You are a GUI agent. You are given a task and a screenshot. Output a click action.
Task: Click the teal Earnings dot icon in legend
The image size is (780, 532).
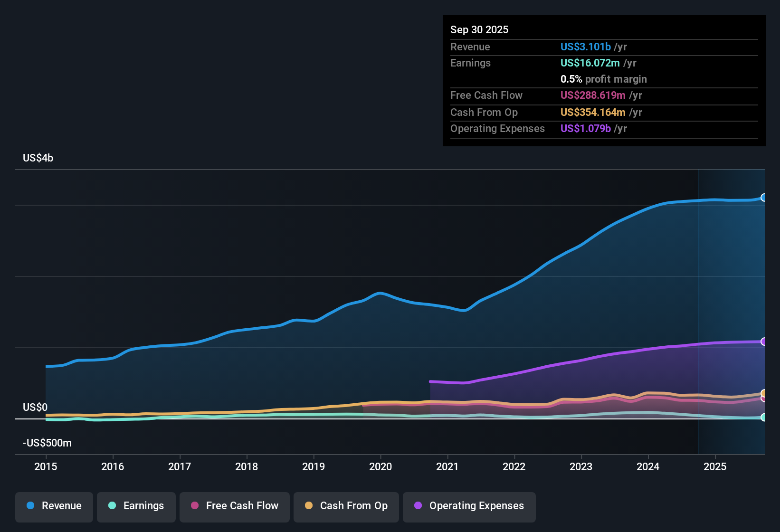pos(112,506)
